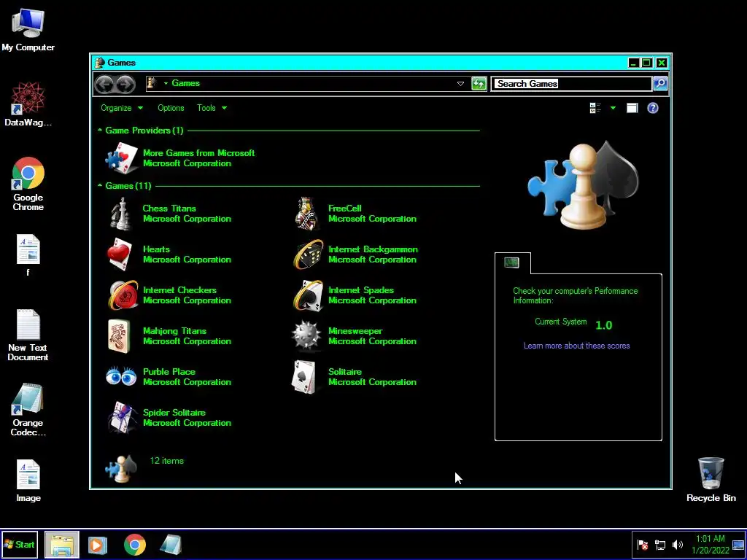747x560 pixels.
Task: Click the Internet Checkers icon
Action: (x=123, y=295)
